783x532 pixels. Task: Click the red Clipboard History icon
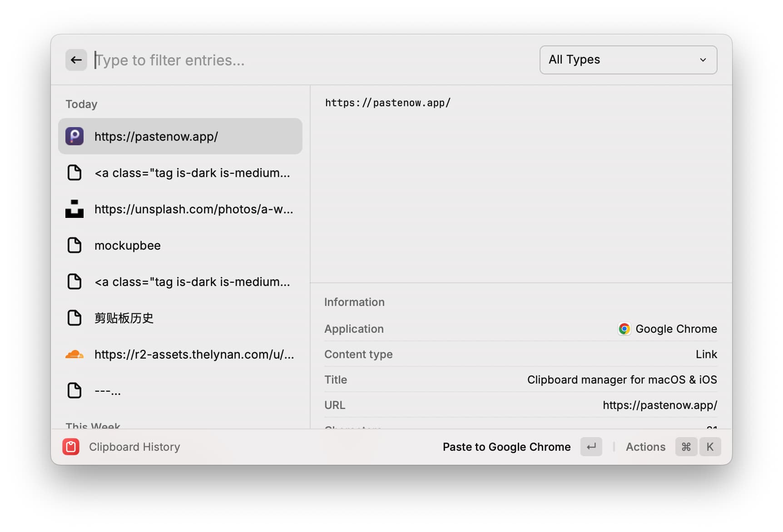click(x=71, y=447)
